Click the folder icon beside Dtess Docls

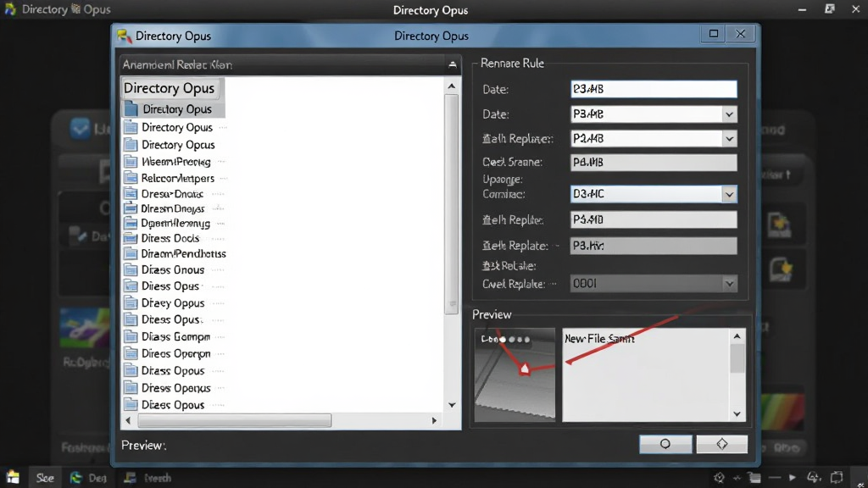coord(131,238)
